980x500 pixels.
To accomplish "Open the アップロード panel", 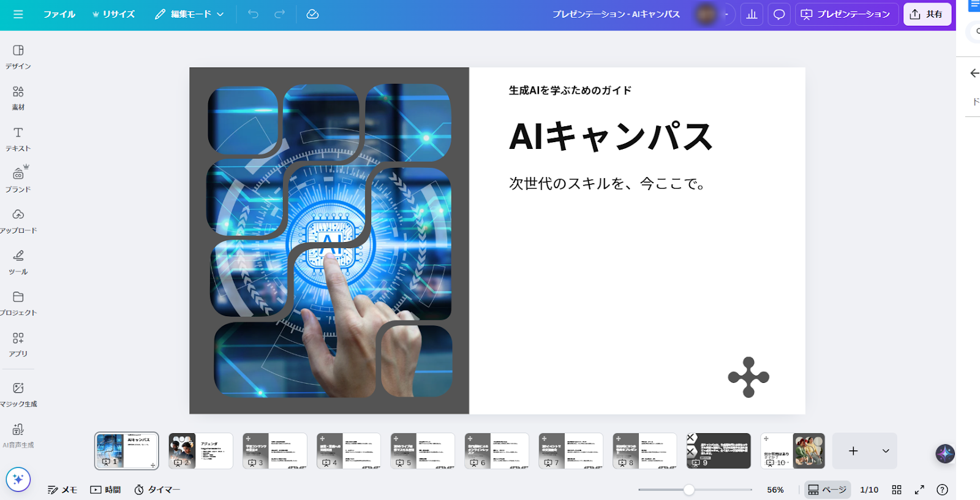I will click(x=18, y=221).
